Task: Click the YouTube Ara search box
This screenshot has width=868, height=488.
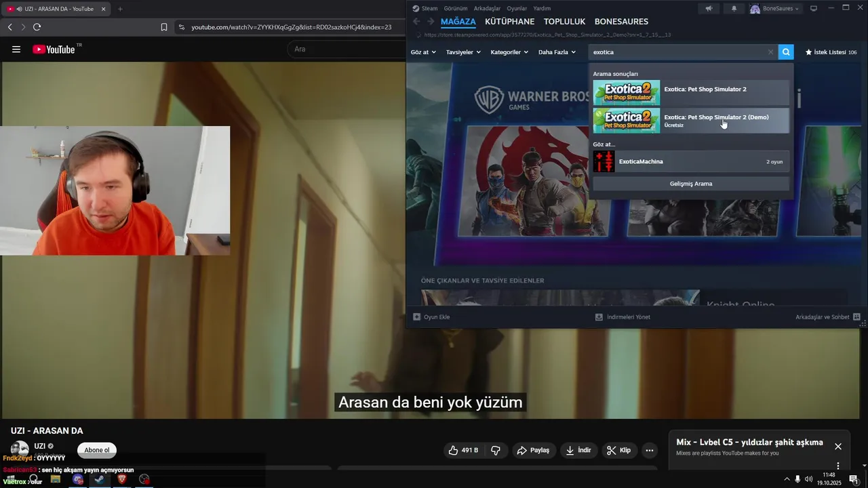Action: [346, 49]
